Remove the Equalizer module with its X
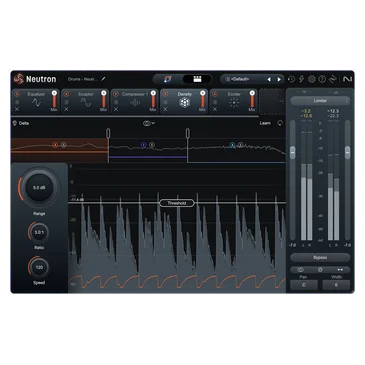The height and width of the screenshot is (365, 365). pos(17,109)
